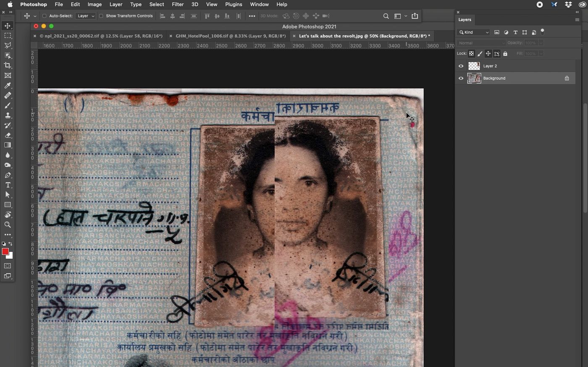Select the Path Selection tool
Image resolution: width=588 pixels, height=367 pixels.
[8, 195]
